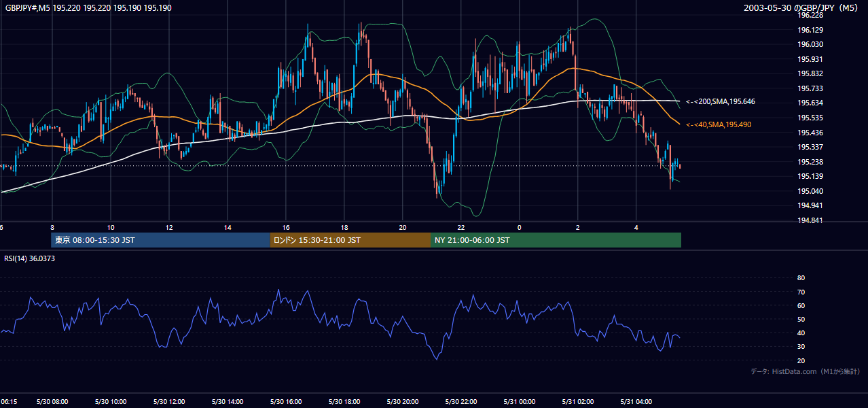Click price axis value 195.733
Image resolution: width=868 pixels, height=408 pixels.
(x=811, y=88)
